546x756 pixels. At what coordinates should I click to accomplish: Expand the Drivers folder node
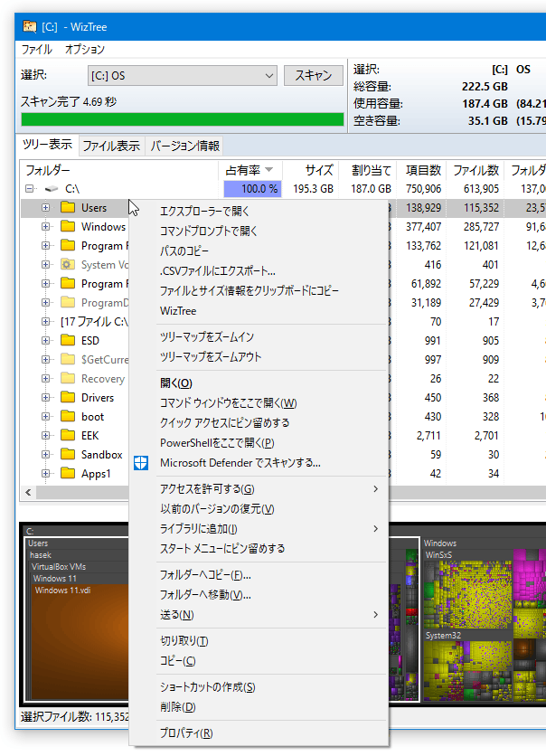pyautogui.click(x=45, y=397)
